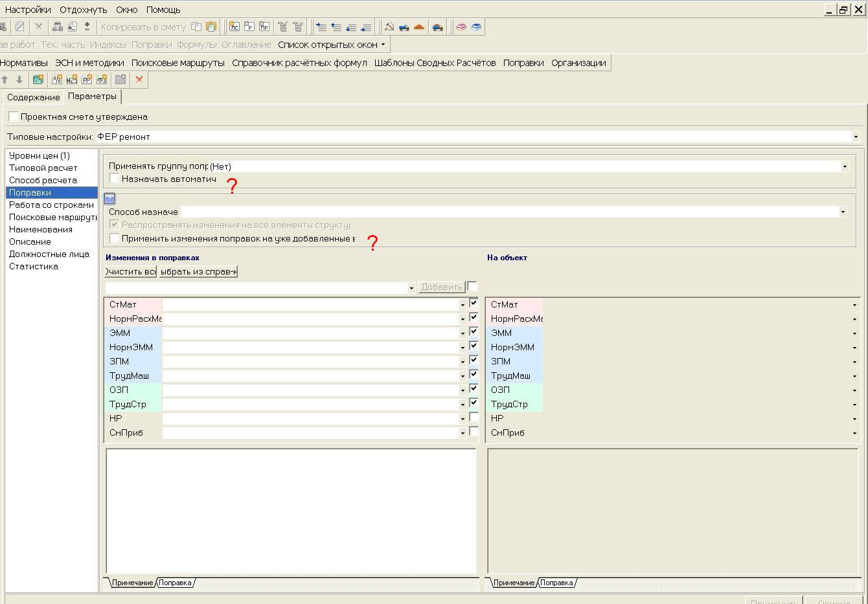Open the Помощь menu
This screenshot has height=604, width=868.
pyautogui.click(x=163, y=10)
